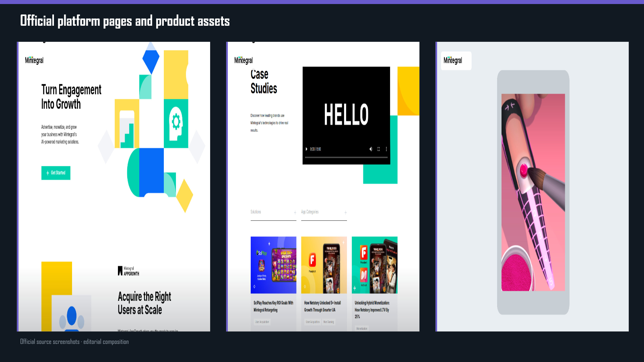Open the Mintegral logo in the homepage screenshot
Screen dimensions: 644x362
pos(34,60)
